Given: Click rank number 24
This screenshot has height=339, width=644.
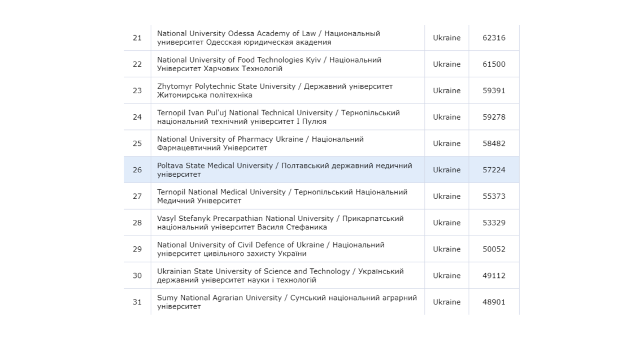Looking at the screenshot, I should click(137, 117).
